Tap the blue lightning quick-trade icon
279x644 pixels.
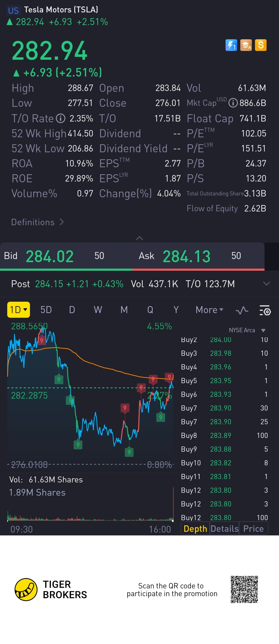(x=231, y=45)
